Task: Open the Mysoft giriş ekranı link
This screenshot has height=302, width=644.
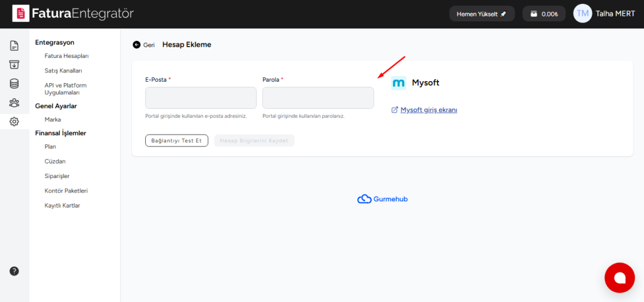Action: click(428, 110)
